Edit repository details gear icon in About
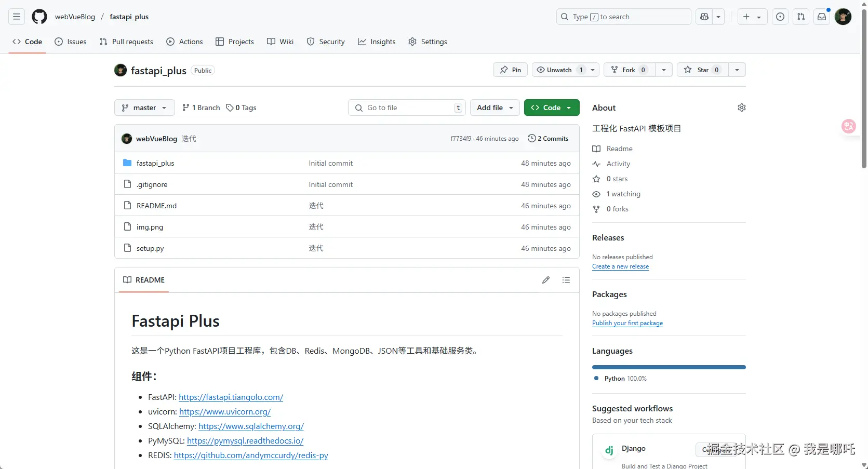The height and width of the screenshot is (469, 868). pyautogui.click(x=742, y=108)
